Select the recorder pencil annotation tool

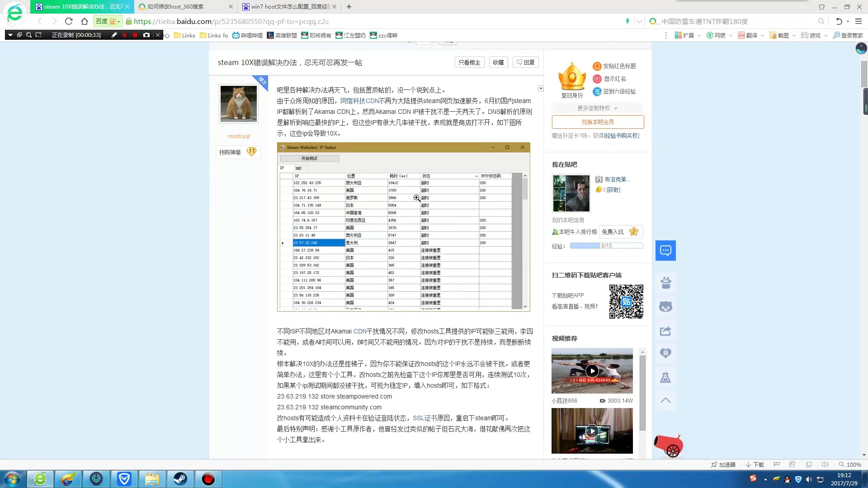point(114,35)
